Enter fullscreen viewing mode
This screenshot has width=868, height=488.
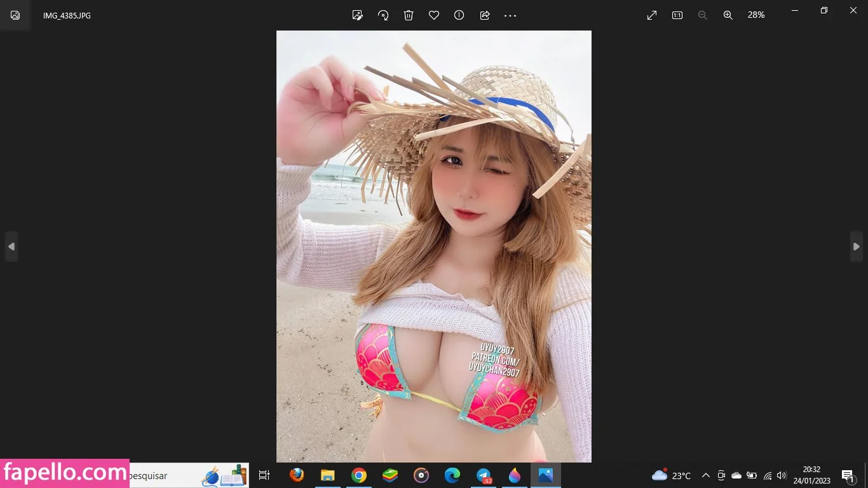651,15
